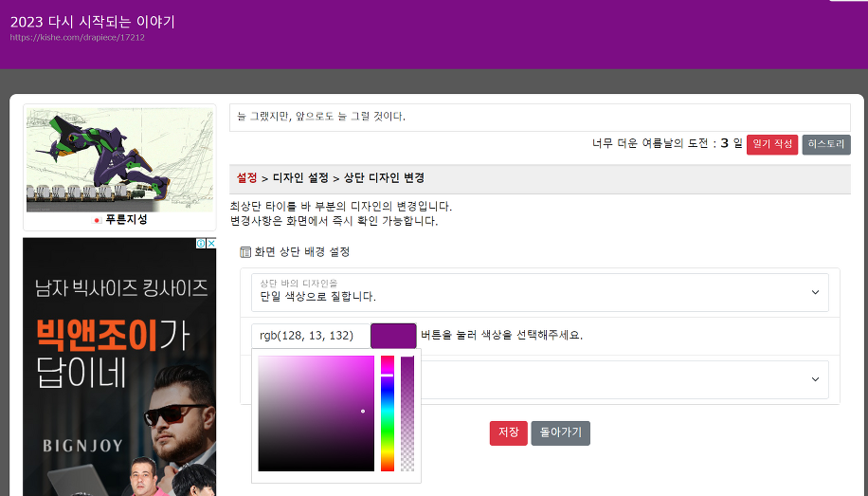Viewport: 868px width, 496px height.
Task: Click the rainbow hue slider strip
Action: pos(387,413)
